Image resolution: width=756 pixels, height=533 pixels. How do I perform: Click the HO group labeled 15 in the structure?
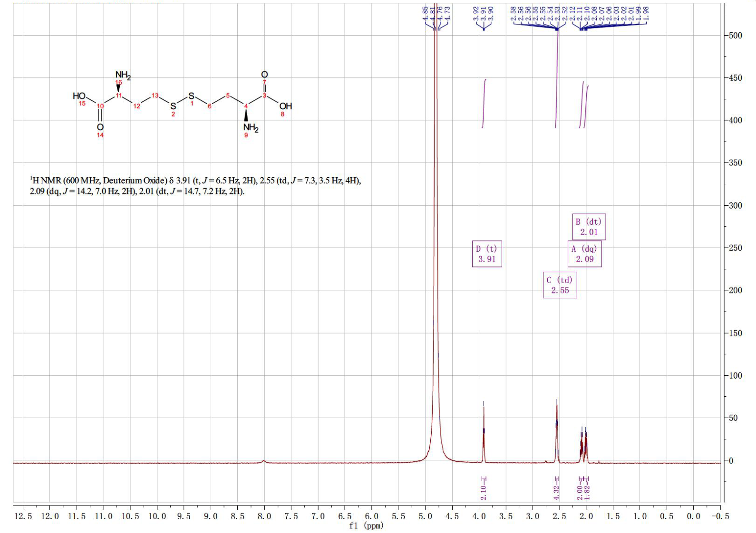click(79, 96)
